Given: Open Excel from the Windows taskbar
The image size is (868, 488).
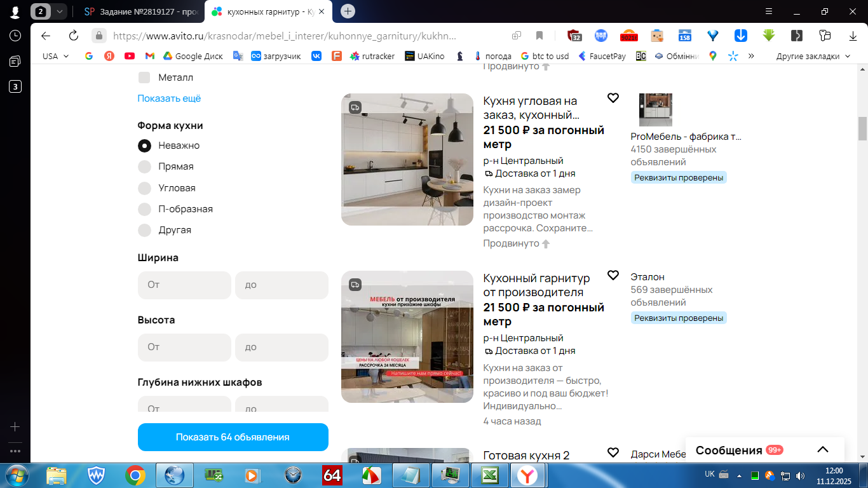Looking at the screenshot, I should tap(489, 475).
